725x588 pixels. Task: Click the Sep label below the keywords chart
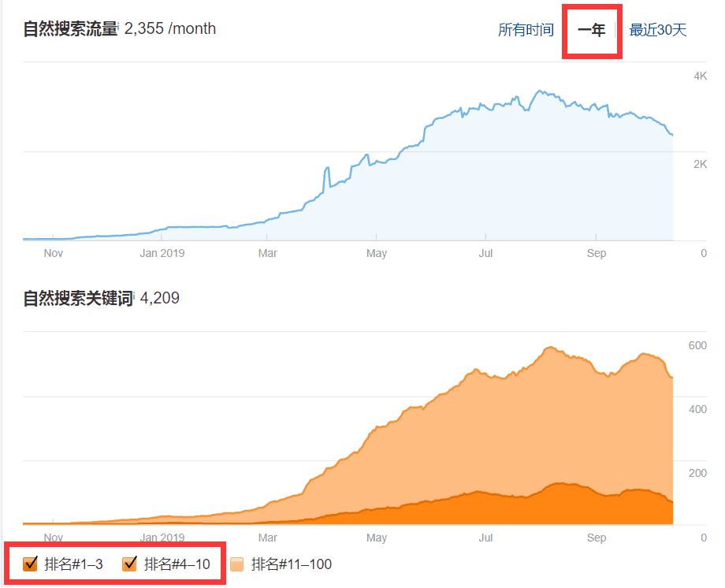[x=597, y=538]
